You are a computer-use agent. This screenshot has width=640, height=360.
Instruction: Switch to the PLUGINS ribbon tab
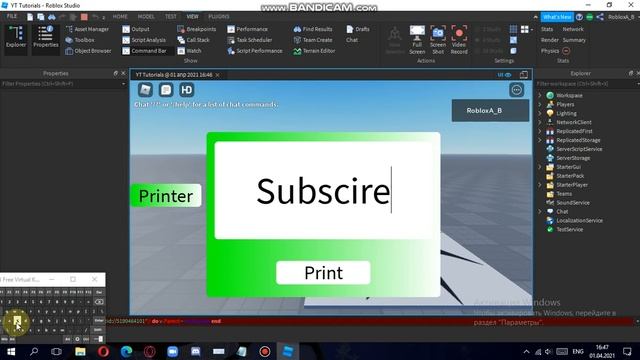[219, 17]
